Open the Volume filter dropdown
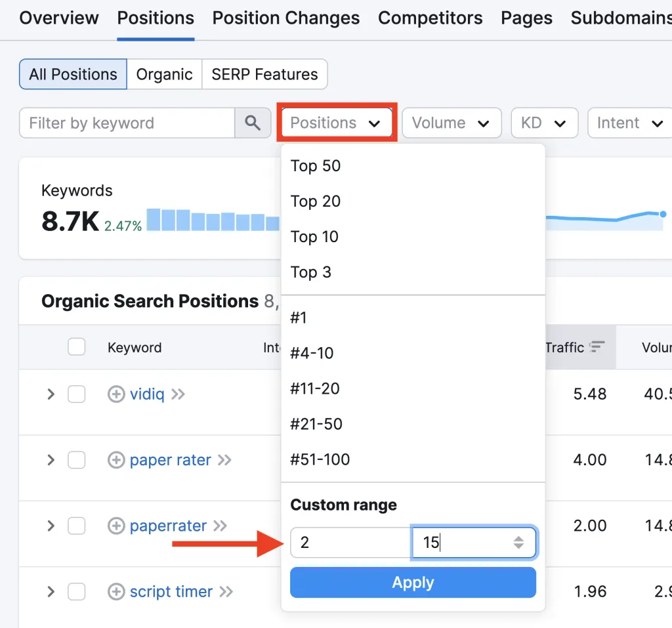The height and width of the screenshot is (628, 672). (451, 123)
